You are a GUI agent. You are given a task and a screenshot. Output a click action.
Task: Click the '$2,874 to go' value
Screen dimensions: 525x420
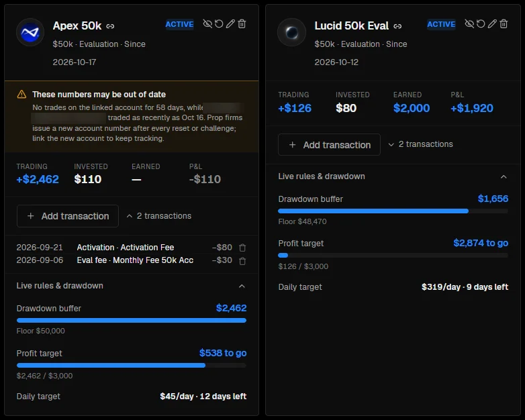click(x=481, y=243)
